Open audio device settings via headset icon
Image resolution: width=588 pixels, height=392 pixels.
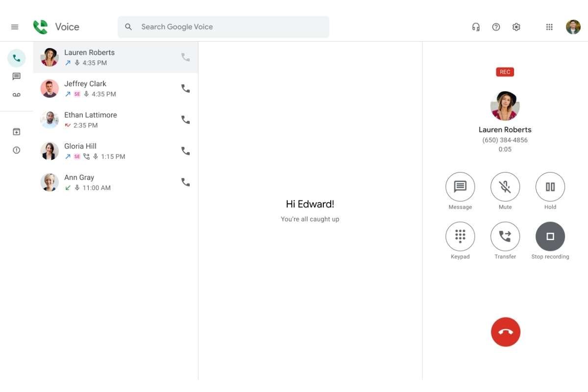(x=475, y=27)
